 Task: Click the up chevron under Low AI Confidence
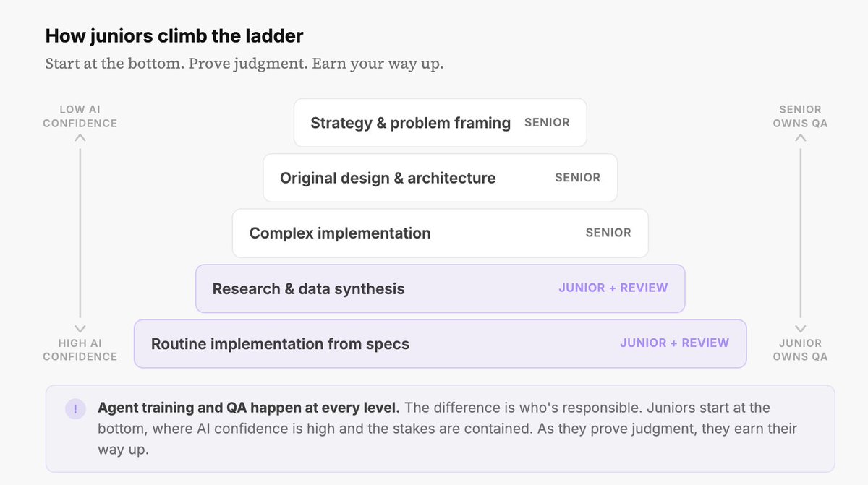[x=80, y=137]
